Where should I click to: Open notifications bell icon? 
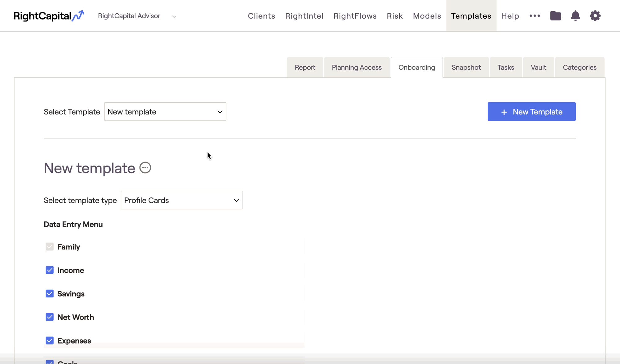575,16
